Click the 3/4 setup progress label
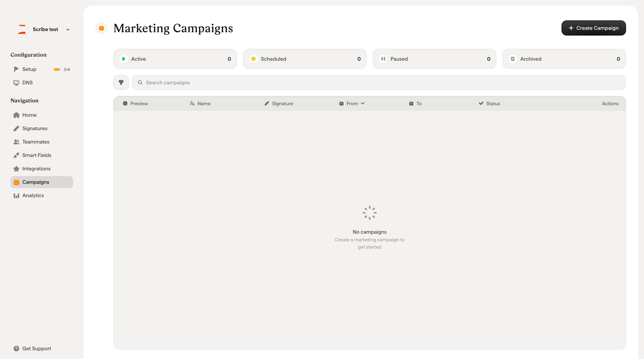The width and height of the screenshot is (644, 359). click(67, 69)
